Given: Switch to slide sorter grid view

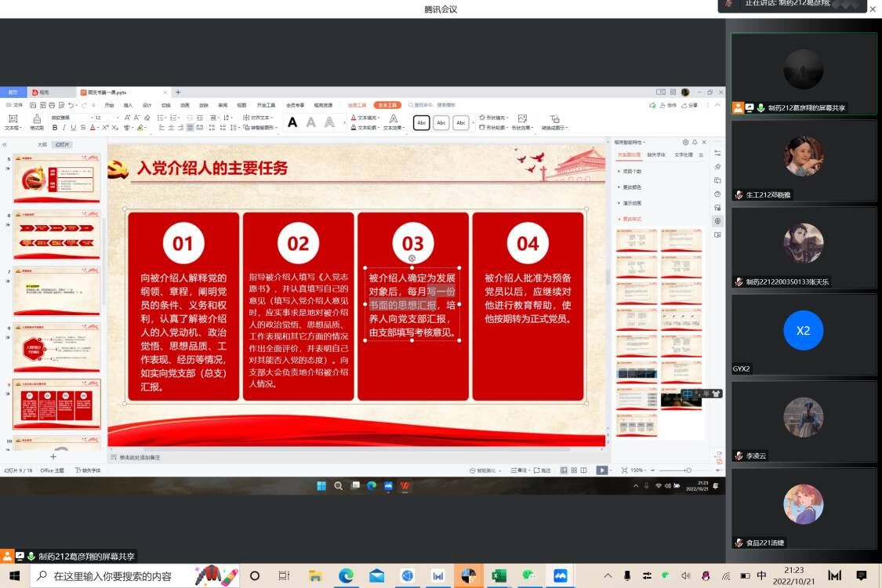Looking at the screenshot, I should click(573, 470).
